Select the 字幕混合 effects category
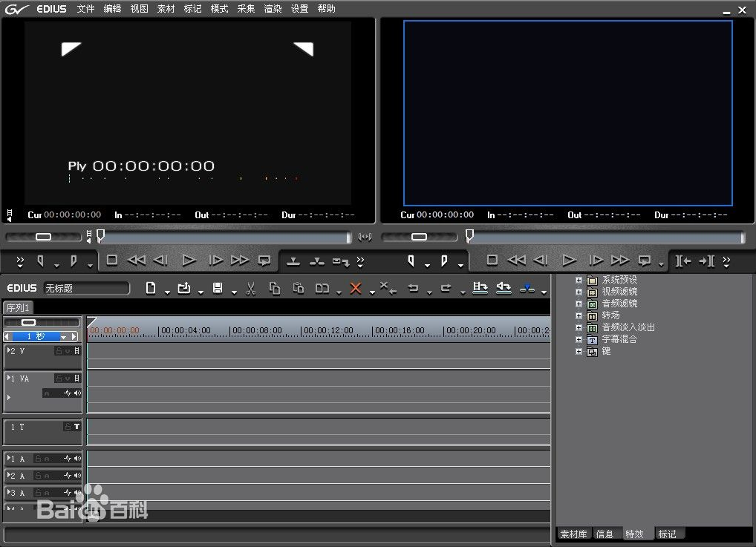 tap(619, 339)
